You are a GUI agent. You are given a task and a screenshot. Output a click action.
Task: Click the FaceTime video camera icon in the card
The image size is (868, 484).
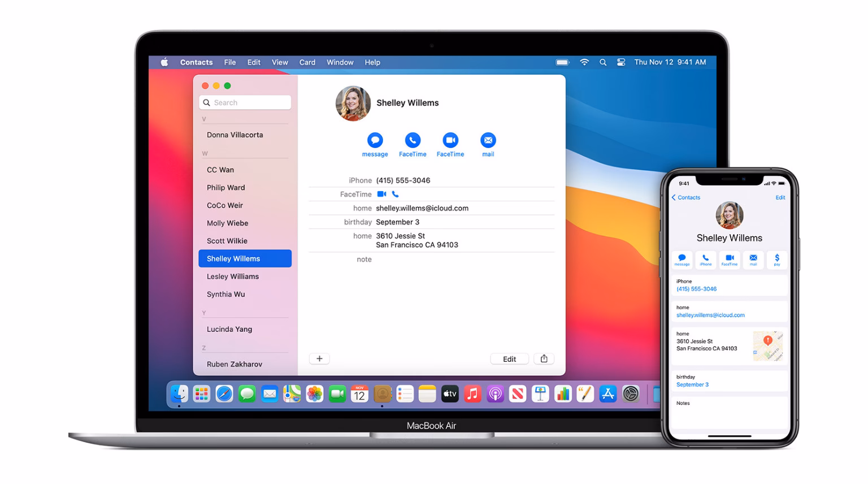(381, 194)
